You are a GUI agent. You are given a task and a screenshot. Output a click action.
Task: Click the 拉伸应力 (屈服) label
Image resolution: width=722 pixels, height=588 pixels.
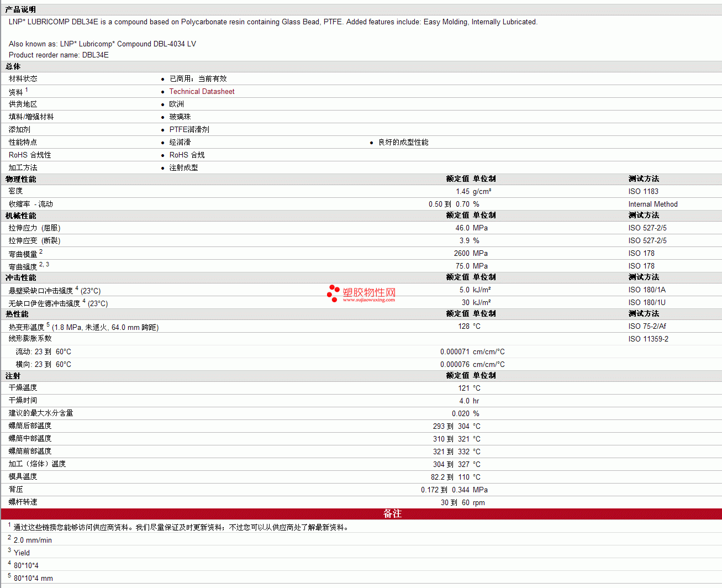point(34,228)
